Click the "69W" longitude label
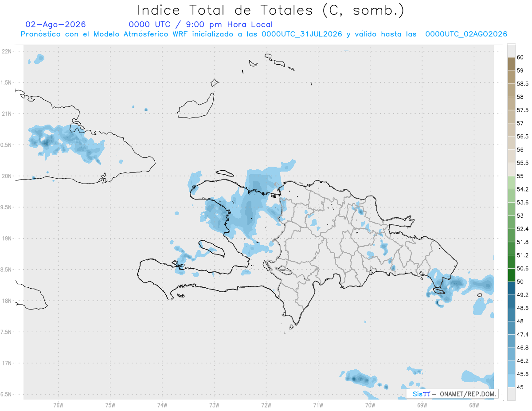 coord(422,405)
